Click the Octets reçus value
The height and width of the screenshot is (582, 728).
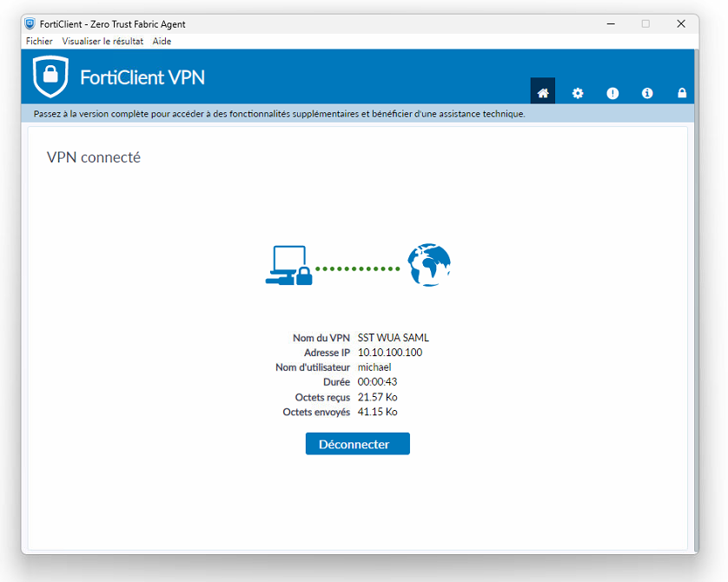click(377, 397)
